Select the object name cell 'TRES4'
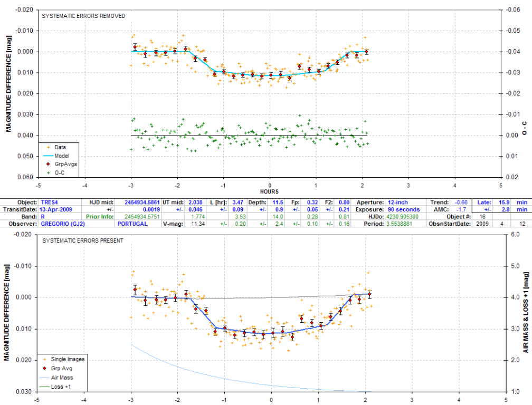 tap(49, 202)
